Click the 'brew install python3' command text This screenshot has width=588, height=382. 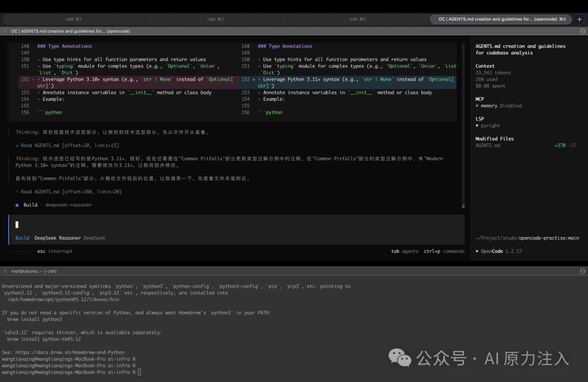[34, 319]
